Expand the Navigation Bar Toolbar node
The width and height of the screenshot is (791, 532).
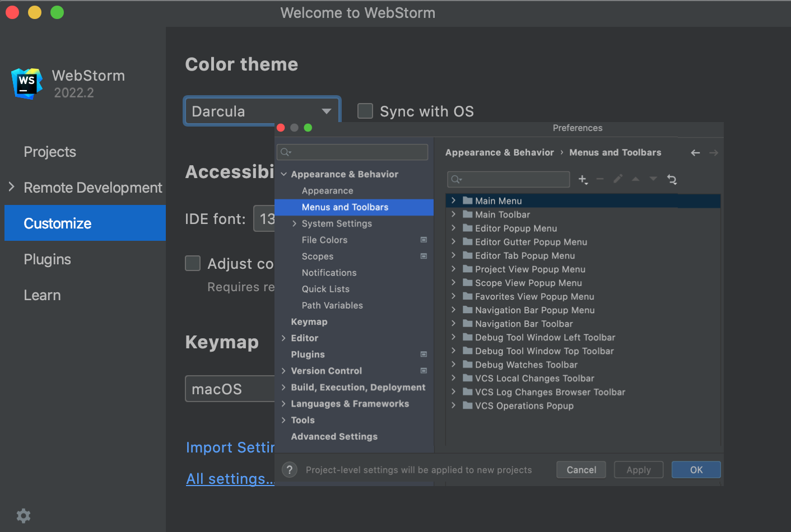(x=453, y=323)
